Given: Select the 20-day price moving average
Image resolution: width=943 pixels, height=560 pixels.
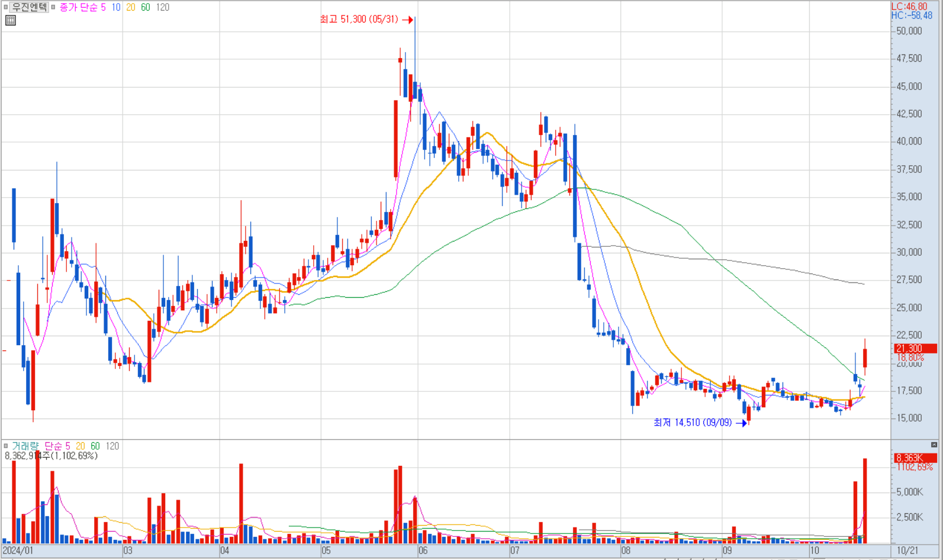Looking at the screenshot, I should tap(131, 7).
